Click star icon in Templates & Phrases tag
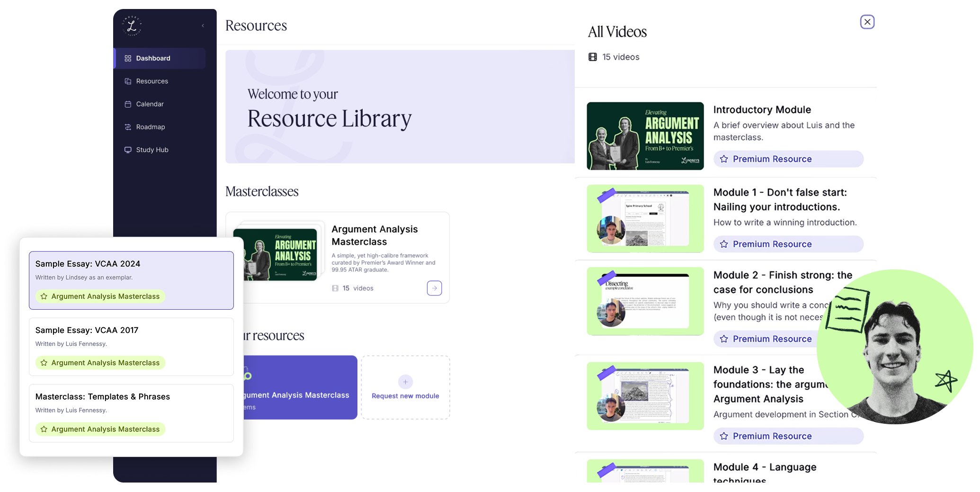This screenshot has width=980, height=492. [44, 429]
